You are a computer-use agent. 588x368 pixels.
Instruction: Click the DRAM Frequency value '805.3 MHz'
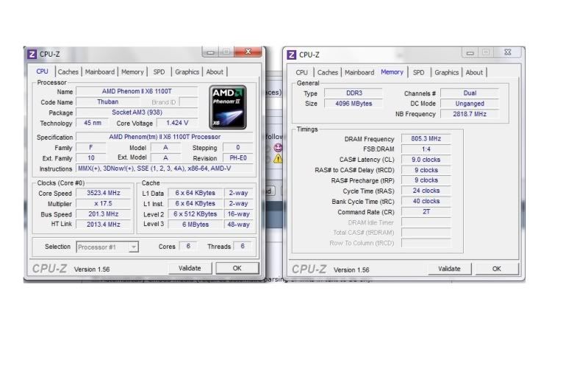tap(426, 138)
